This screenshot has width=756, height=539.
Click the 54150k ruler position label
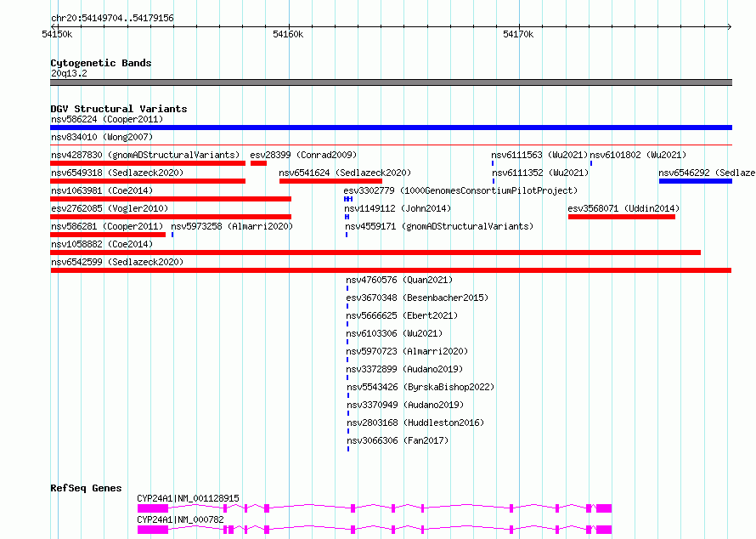coord(57,34)
